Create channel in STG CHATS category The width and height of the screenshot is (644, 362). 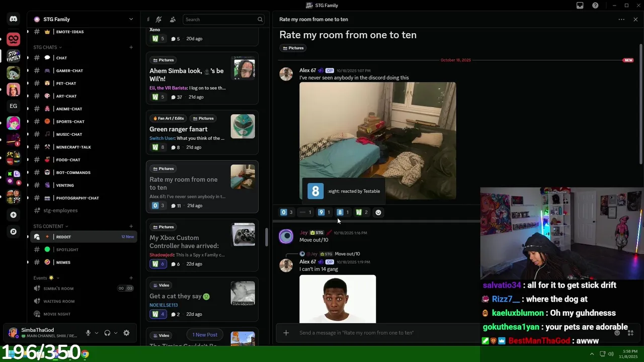[131, 47]
